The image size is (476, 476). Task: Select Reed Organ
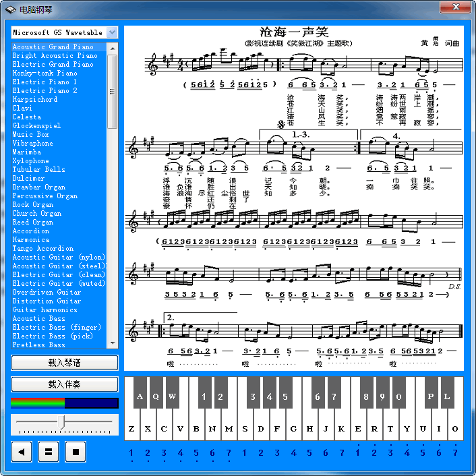click(59, 222)
